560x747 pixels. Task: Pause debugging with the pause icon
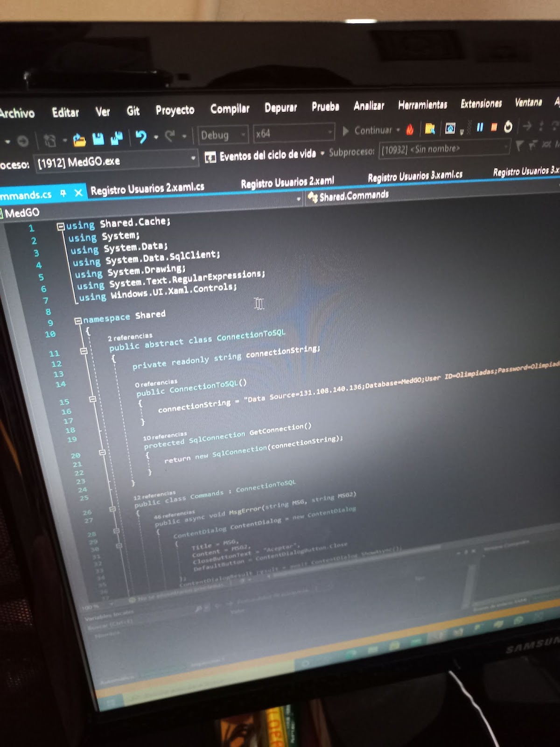pyautogui.click(x=480, y=127)
